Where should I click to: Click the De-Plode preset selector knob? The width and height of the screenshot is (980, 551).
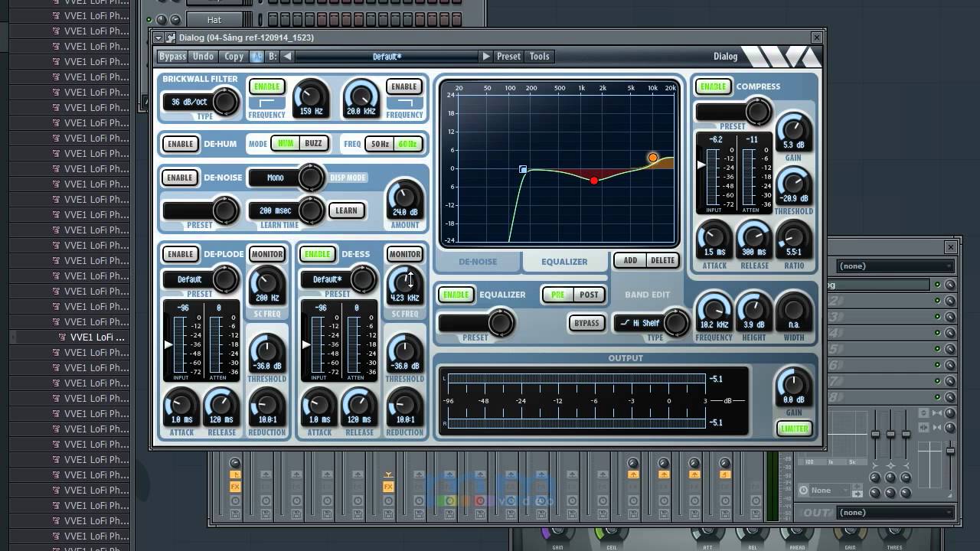coord(225,279)
